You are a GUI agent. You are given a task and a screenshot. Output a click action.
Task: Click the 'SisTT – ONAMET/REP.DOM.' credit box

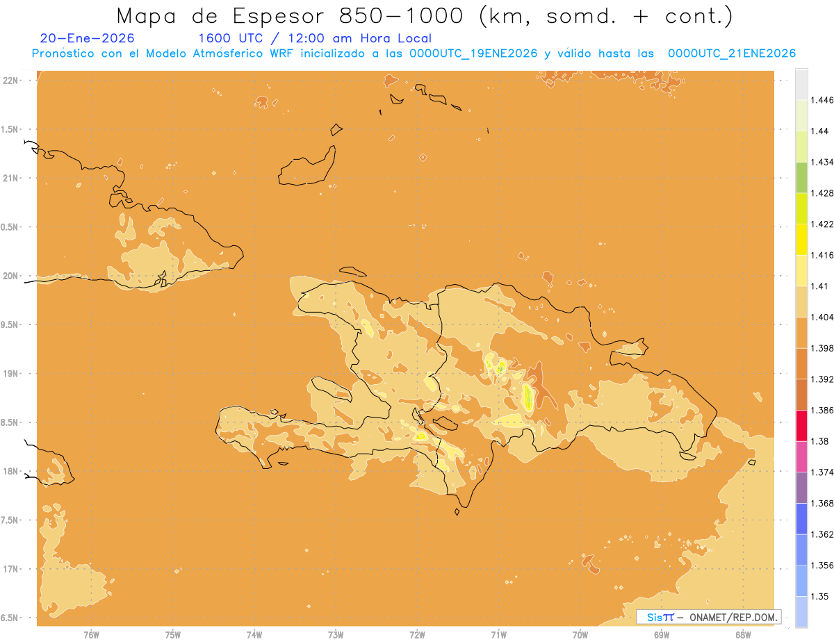tap(709, 617)
